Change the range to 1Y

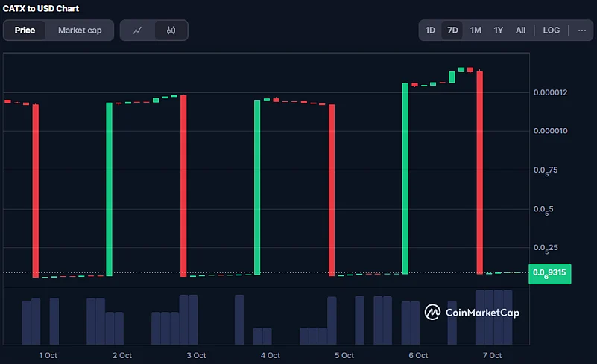pyautogui.click(x=498, y=31)
